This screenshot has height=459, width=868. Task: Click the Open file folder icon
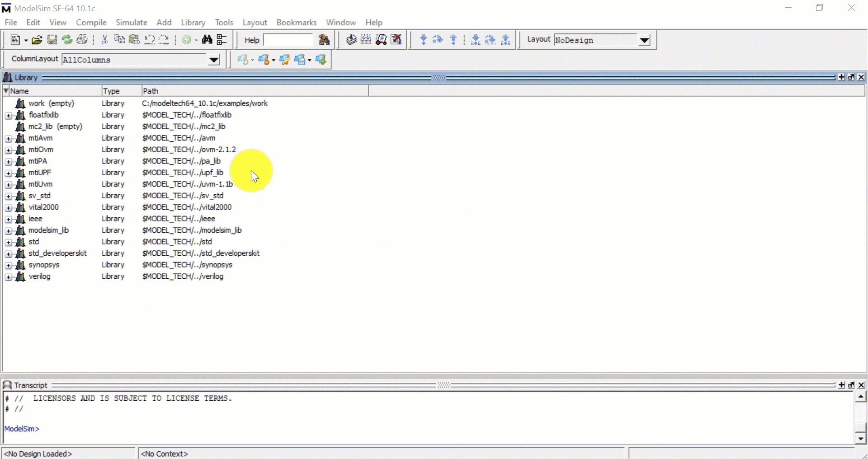click(x=37, y=40)
